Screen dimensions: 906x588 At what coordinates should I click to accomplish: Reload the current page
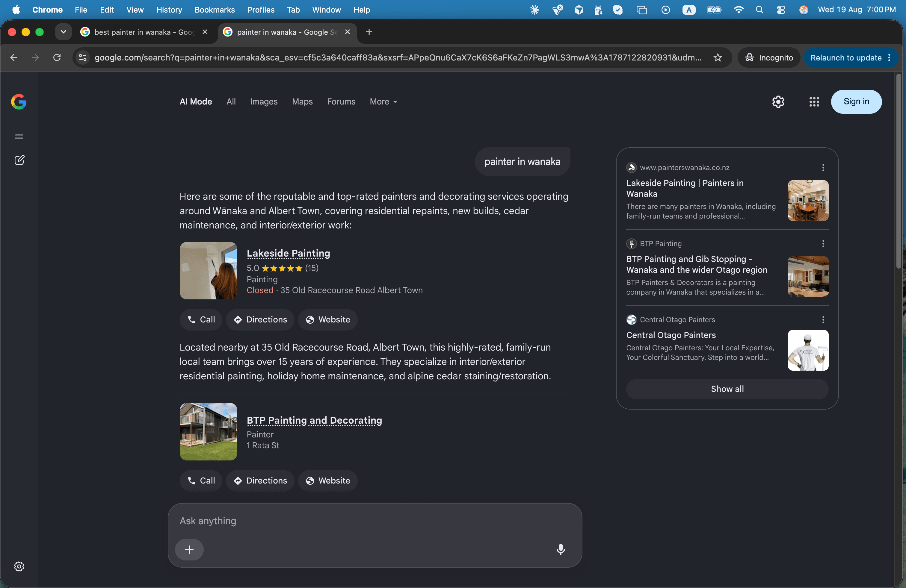[x=57, y=57]
